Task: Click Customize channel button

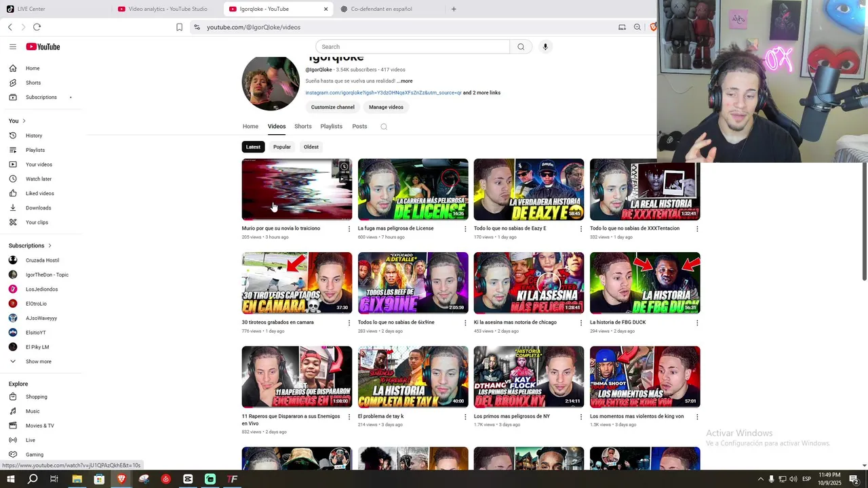Action: coord(332,107)
